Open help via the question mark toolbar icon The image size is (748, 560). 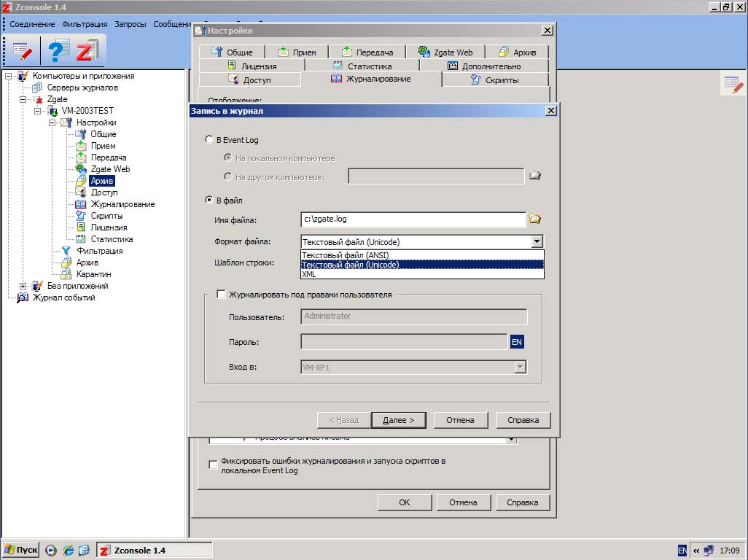click(x=58, y=50)
